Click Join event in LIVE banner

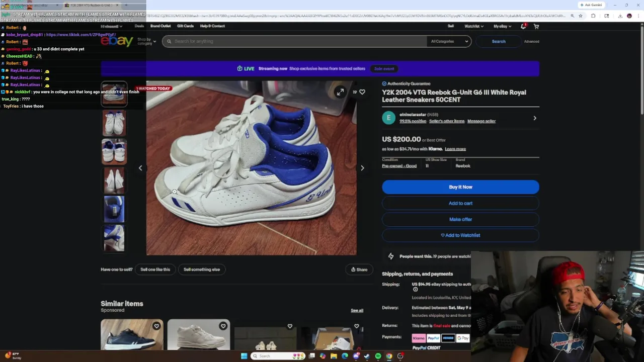click(384, 68)
